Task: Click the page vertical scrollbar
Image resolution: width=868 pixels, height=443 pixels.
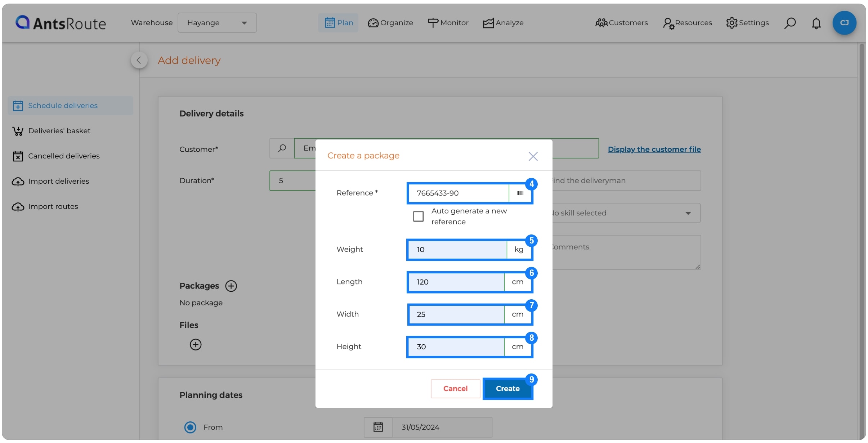Action: pos(862,241)
